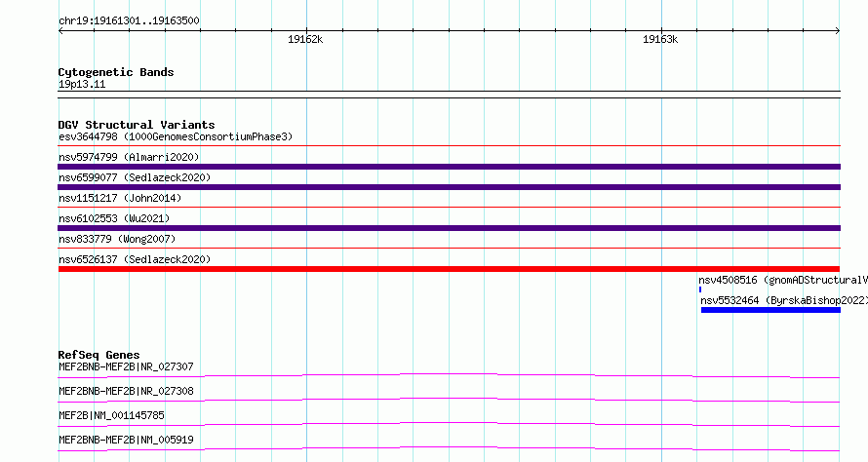Open gene MEF2BNB-MEF2B|NM_005919

(x=126, y=440)
